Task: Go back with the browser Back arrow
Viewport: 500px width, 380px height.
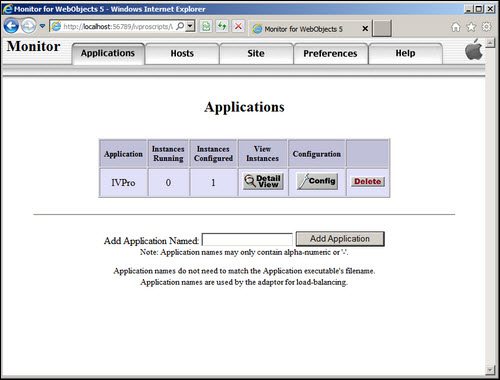Action: pyautogui.click(x=11, y=26)
